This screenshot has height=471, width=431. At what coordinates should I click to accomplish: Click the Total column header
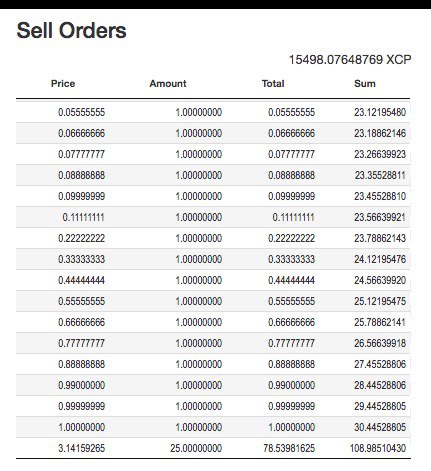click(273, 83)
